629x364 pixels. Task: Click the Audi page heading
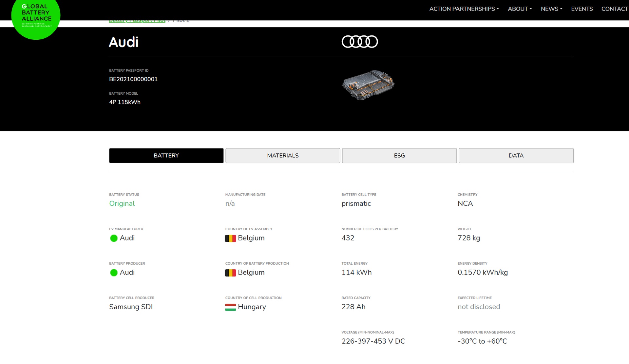pos(124,42)
